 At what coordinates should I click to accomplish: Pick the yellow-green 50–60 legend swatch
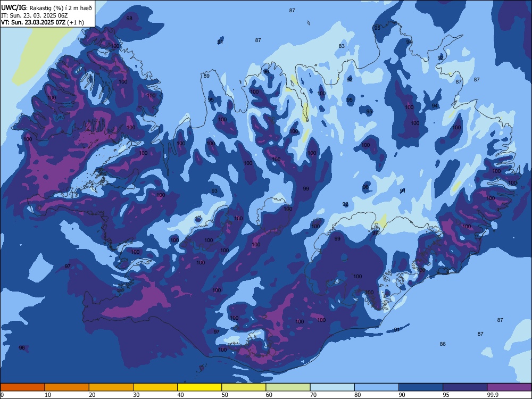tap(244, 387)
